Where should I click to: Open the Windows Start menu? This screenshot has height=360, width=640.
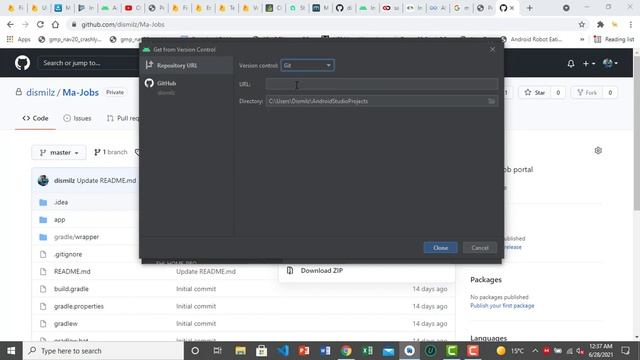point(11,351)
